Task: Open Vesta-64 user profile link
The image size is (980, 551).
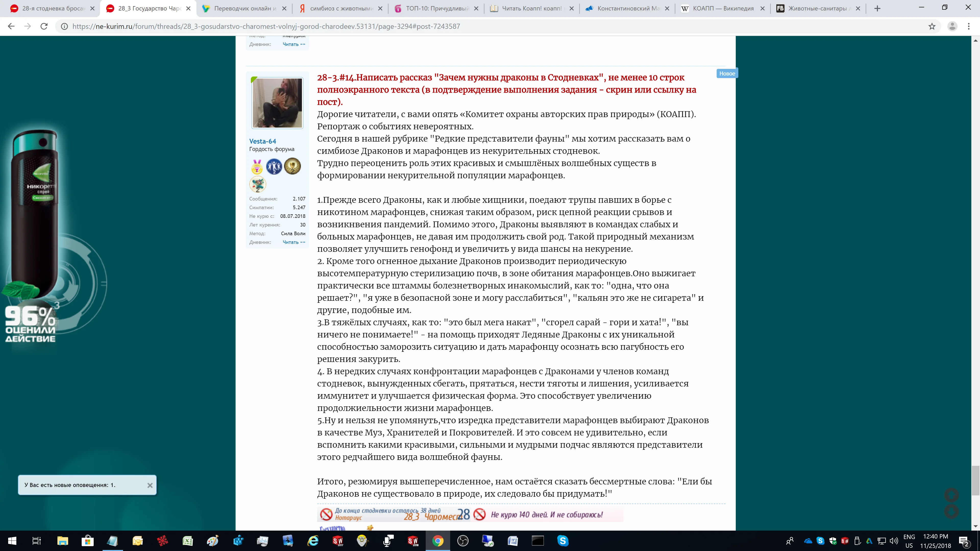Action: pos(263,141)
